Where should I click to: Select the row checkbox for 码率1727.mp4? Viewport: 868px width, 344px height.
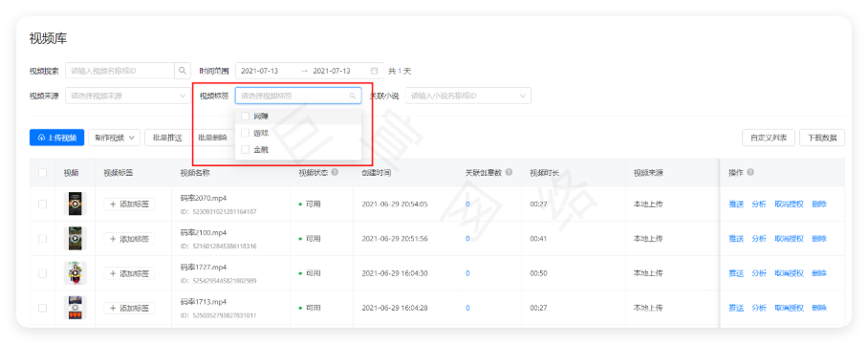(43, 273)
